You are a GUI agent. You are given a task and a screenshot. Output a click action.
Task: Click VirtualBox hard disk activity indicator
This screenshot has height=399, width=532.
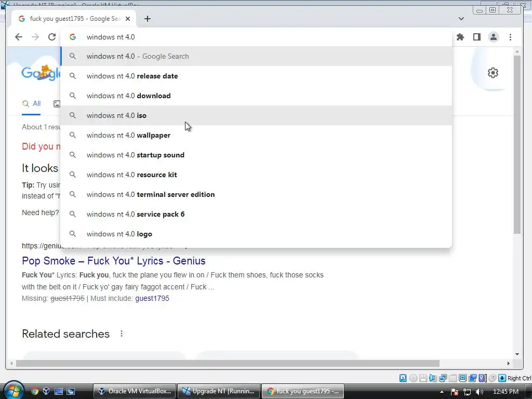click(x=403, y=378)
